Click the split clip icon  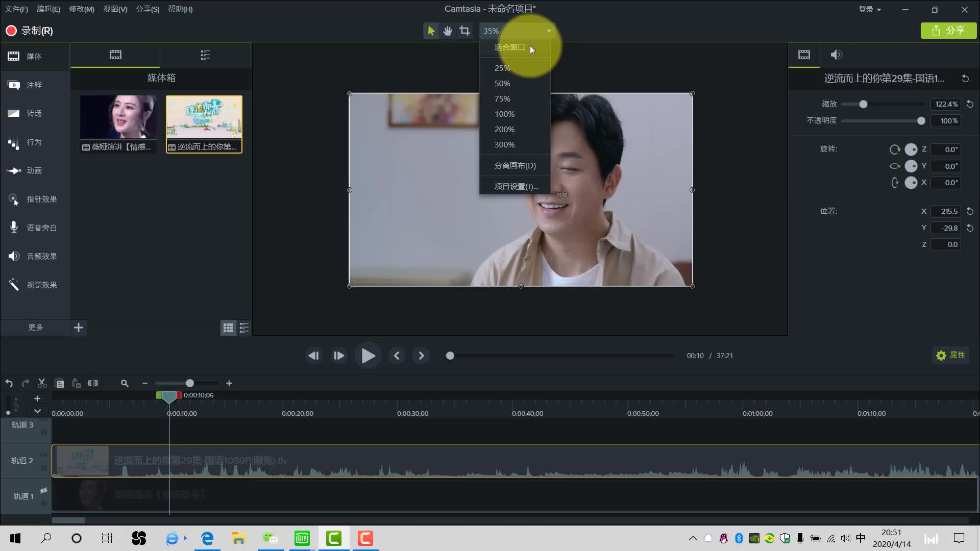93,383
